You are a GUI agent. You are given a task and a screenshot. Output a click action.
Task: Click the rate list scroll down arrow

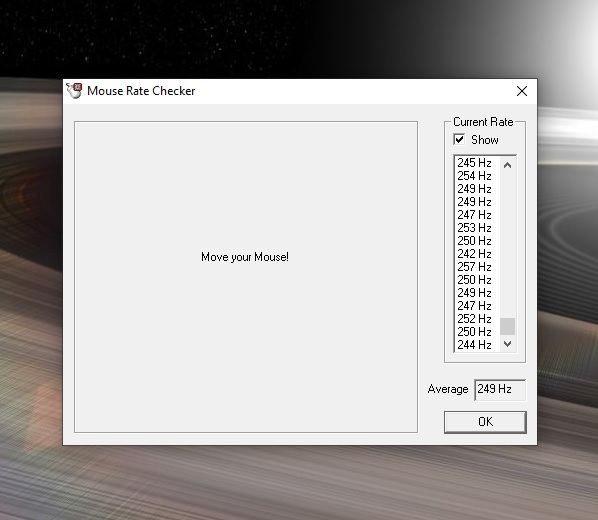click(507, 344)
